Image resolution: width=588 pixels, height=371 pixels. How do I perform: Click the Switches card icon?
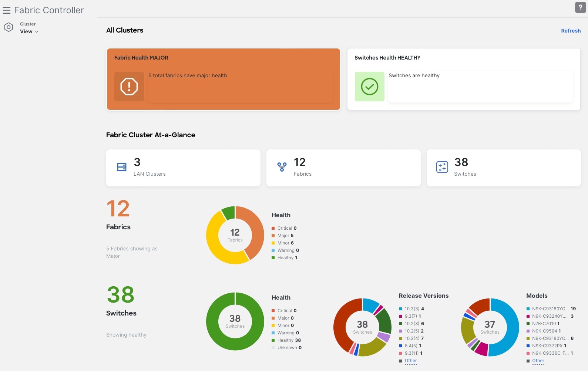click(442, 167)
